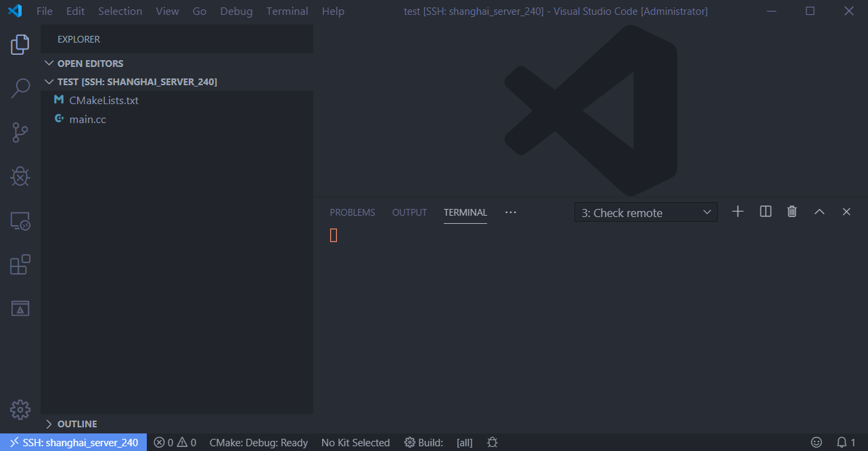Open the terminal selector dropdown '3: Check remote'

[x=646, y=212]
